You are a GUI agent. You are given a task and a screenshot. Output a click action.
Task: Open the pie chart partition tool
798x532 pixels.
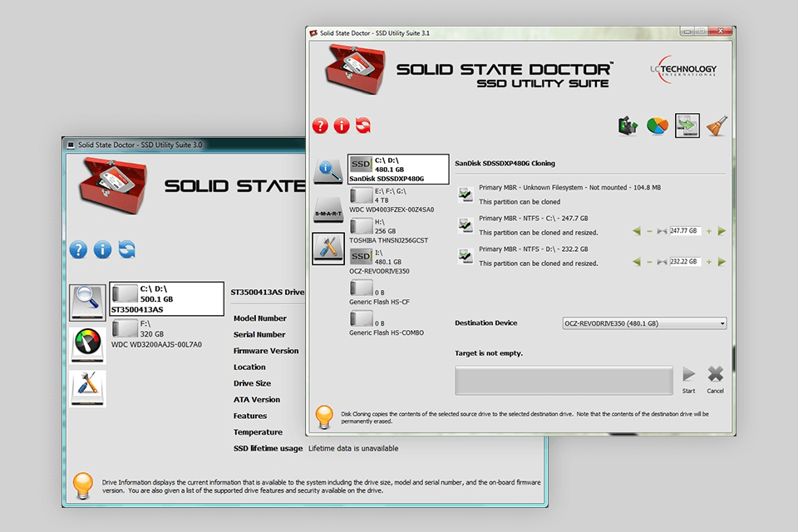(x=657, y=126)
